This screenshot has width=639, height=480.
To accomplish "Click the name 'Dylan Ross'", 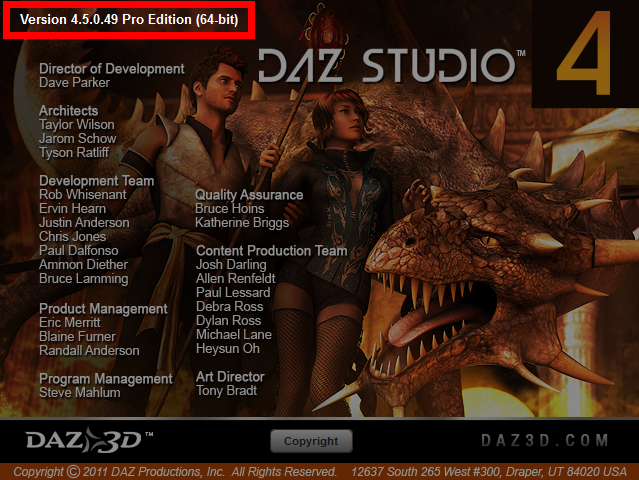I will pyautogui.click(x=229, y=321).
